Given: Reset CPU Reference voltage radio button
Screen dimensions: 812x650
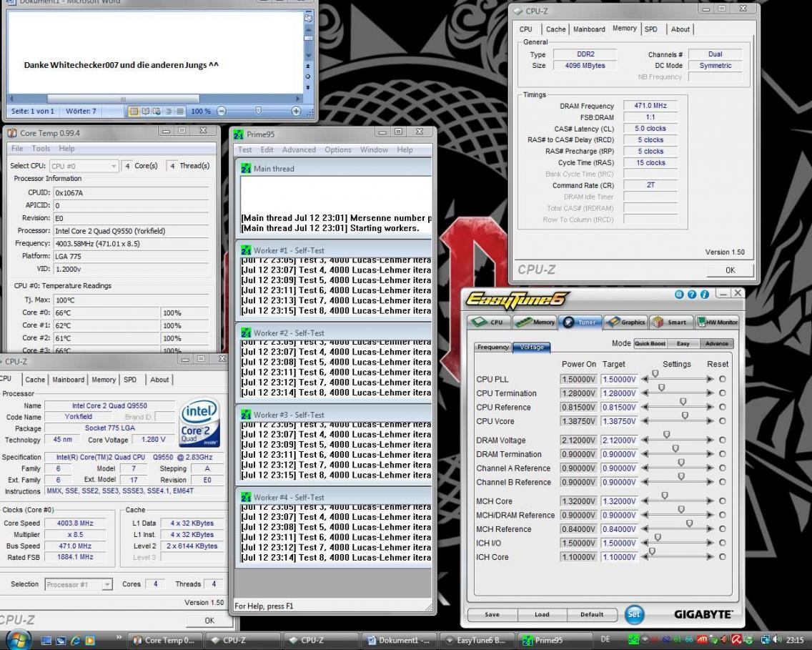Looking at the screenshot, I should pos(723,407).
